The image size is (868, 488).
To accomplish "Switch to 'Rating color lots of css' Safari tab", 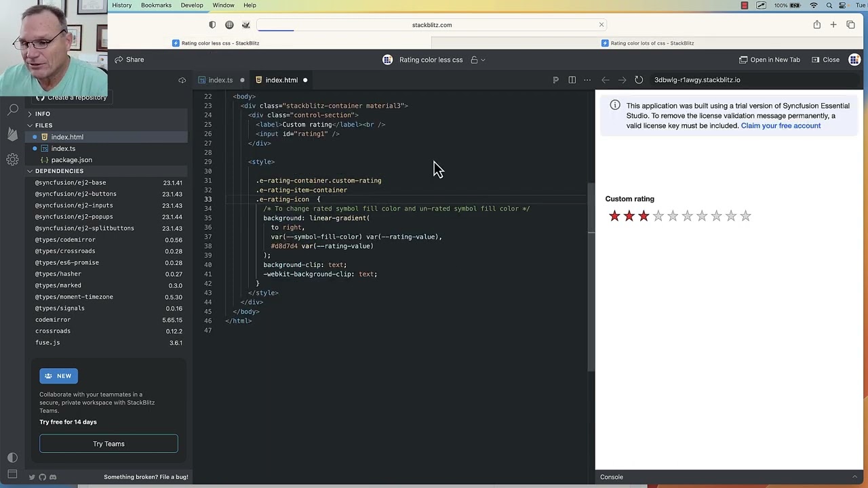I will click(647, 43).
